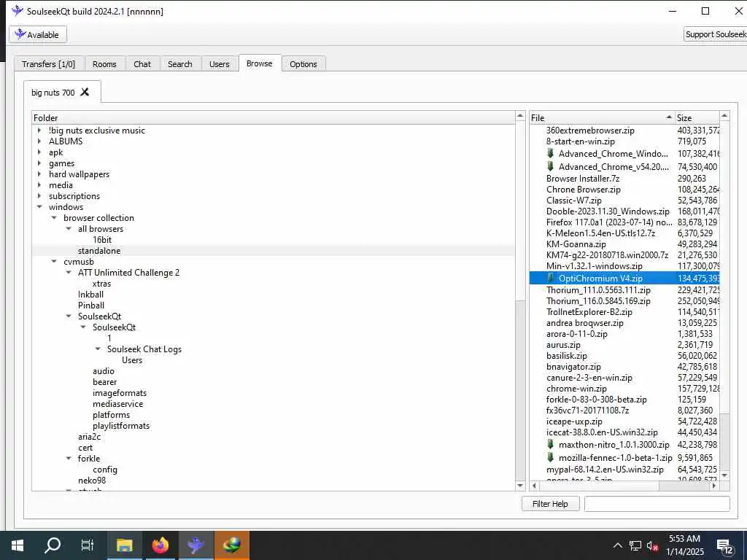
Task: Sort files by the File column header
Action: (602, 117)
